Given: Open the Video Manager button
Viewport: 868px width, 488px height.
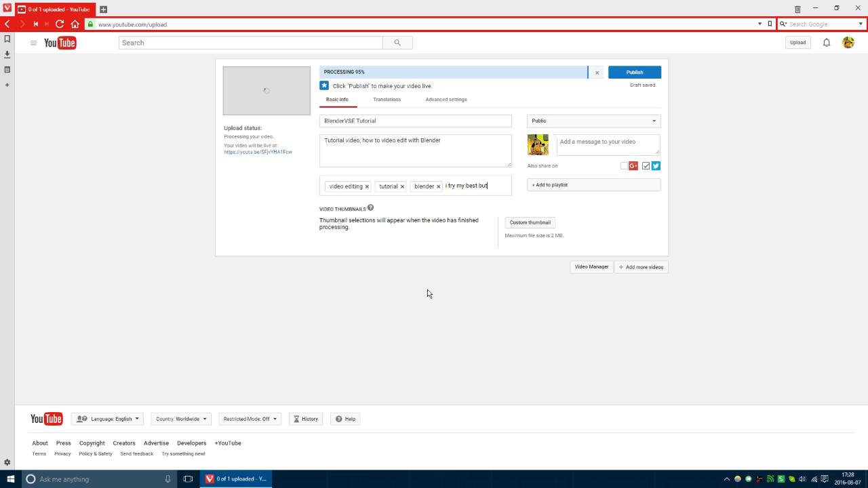Looking at the screenshot, I should pyautogui.click(x=592, y=267).
